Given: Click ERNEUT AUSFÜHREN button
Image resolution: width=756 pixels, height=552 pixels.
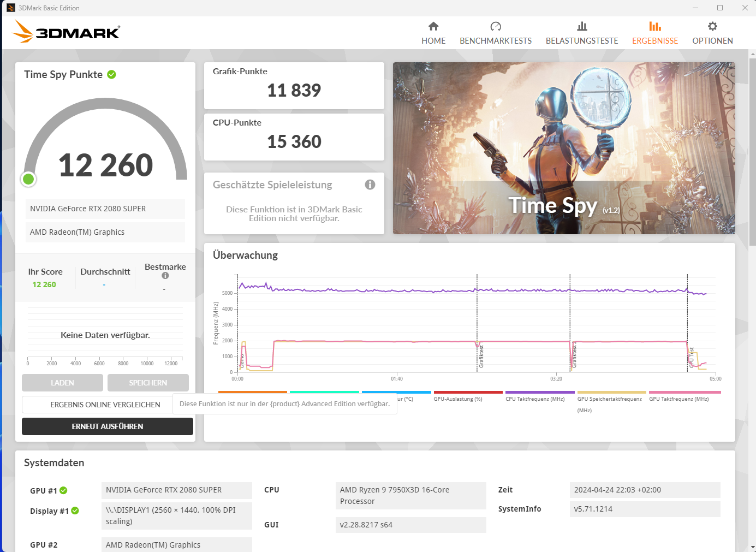Looking at the screenshot, I should (108, 426).
